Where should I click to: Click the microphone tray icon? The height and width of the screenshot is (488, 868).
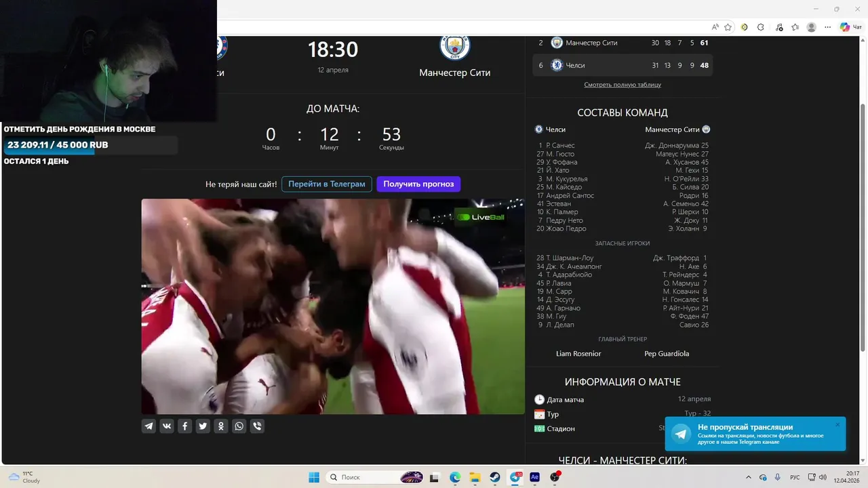pos(777,477)
